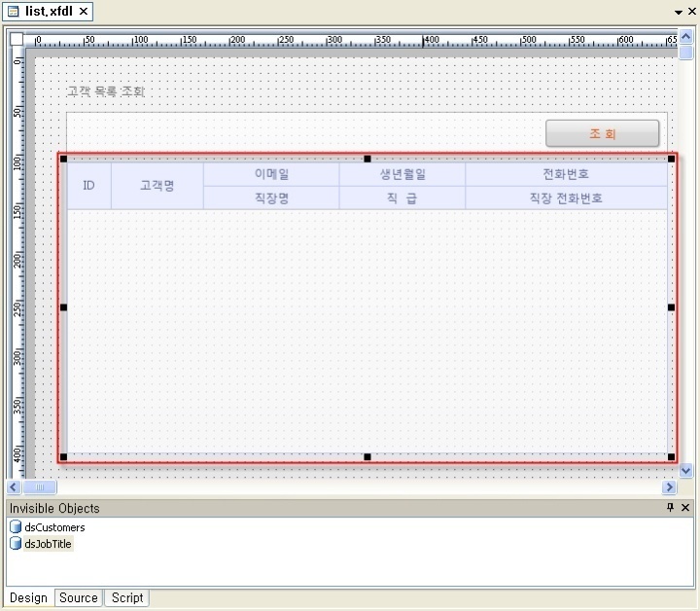Switch to the Script tab
The image size is (700, 611).
127,597
